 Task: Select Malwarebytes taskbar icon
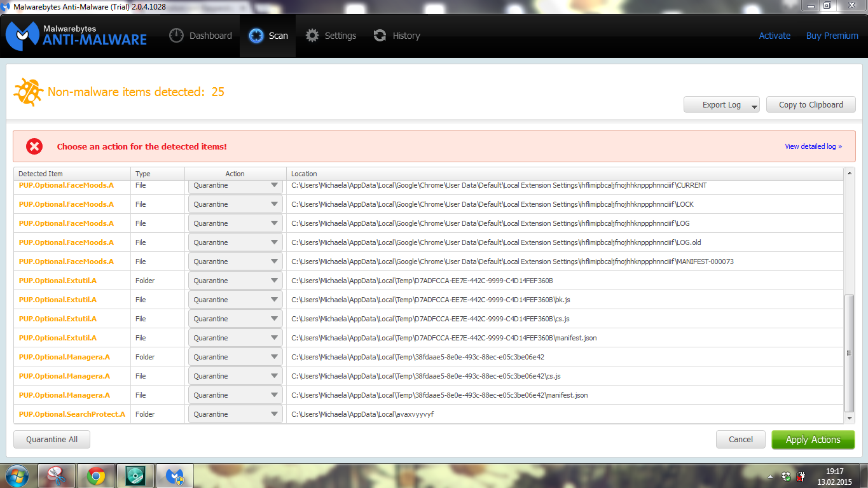pyautogui.click(x=174, y=475)
